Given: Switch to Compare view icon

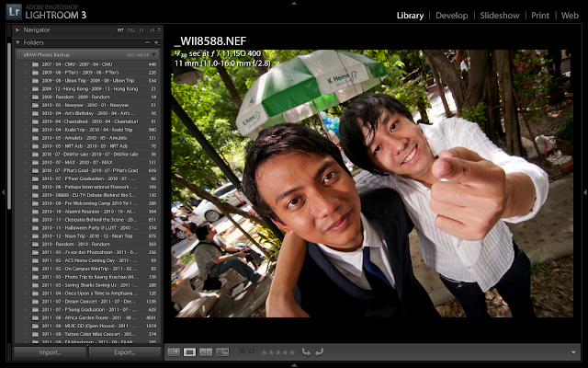Looking at the screenshot, I should click(206, 351).
